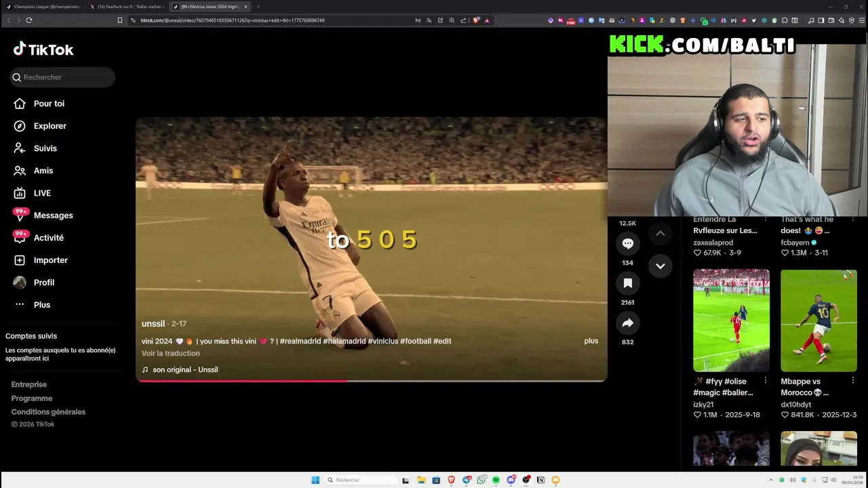Image resolution: width=868 pixels, height=488 pixels.
Task: Open the fcbayern account
Action: tap(795, 243)
